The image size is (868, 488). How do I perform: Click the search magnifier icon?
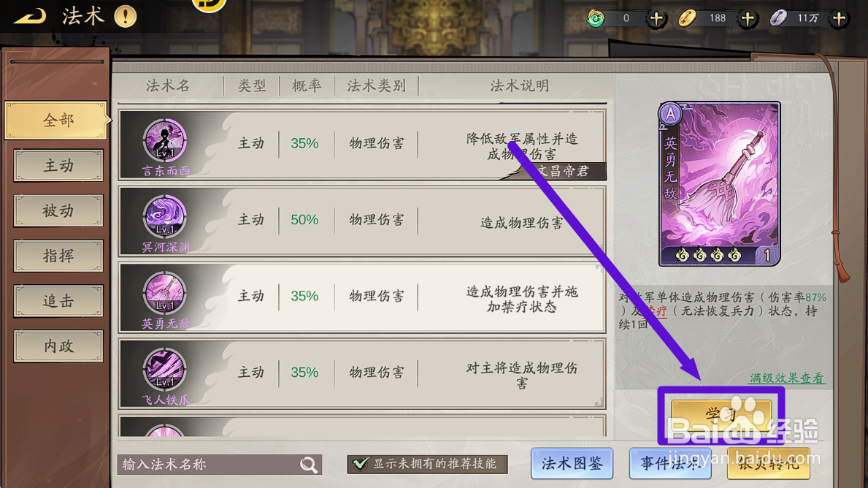309,464
